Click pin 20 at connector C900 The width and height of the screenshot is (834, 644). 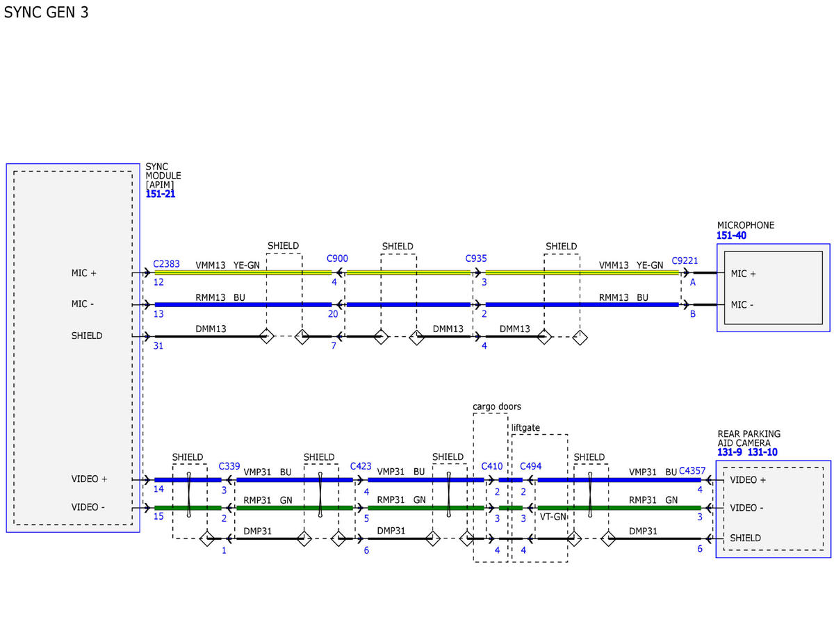[x=334, y=314]
